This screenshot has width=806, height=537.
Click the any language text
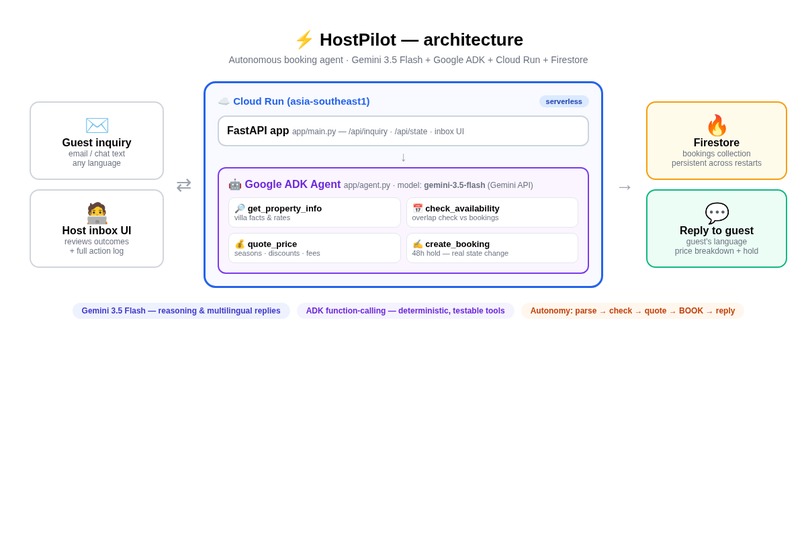[97, 163]
